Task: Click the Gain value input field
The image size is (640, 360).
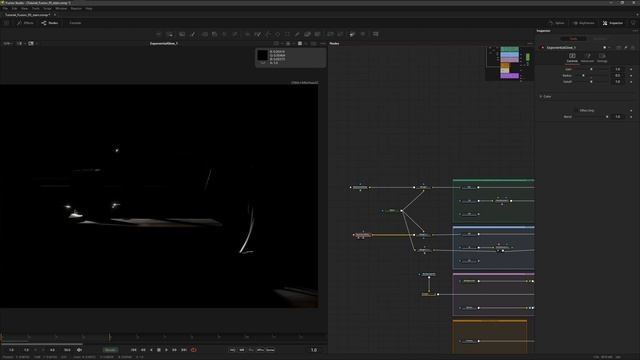Action: tap(619, 69)
